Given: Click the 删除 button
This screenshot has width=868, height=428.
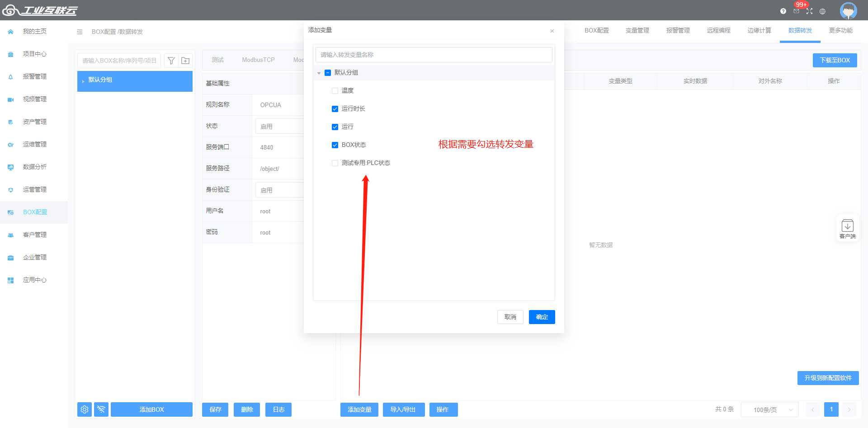Looking at the screenshot, I should pos(247,409).
